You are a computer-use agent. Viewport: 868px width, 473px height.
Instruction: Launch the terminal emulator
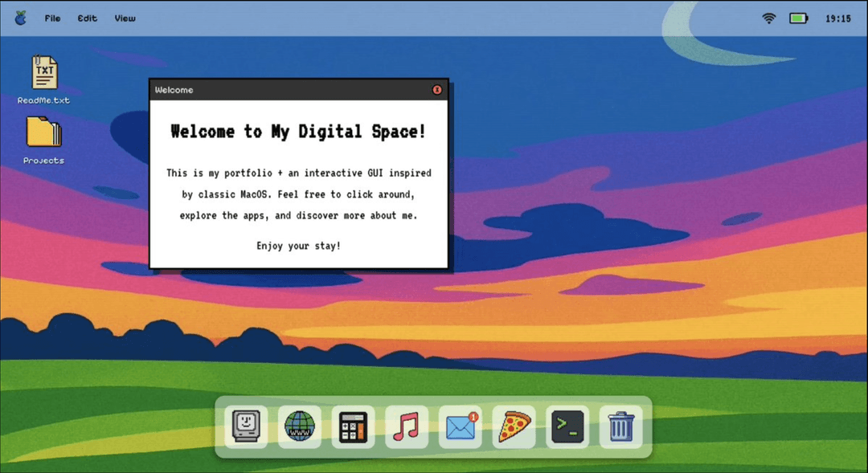(x=567, y=426)
